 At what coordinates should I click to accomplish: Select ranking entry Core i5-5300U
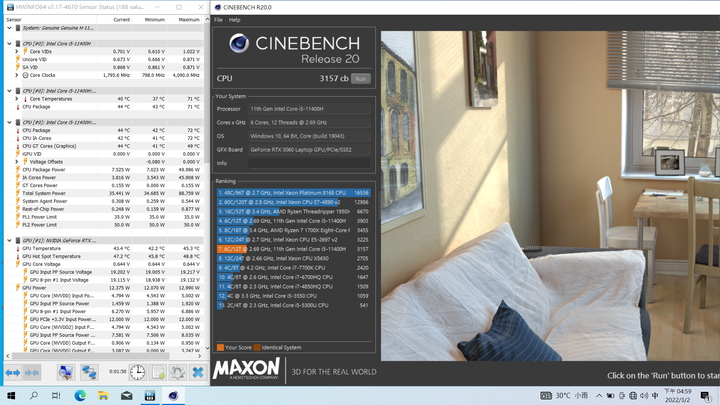pyautogui.click(x=293, y=305)
